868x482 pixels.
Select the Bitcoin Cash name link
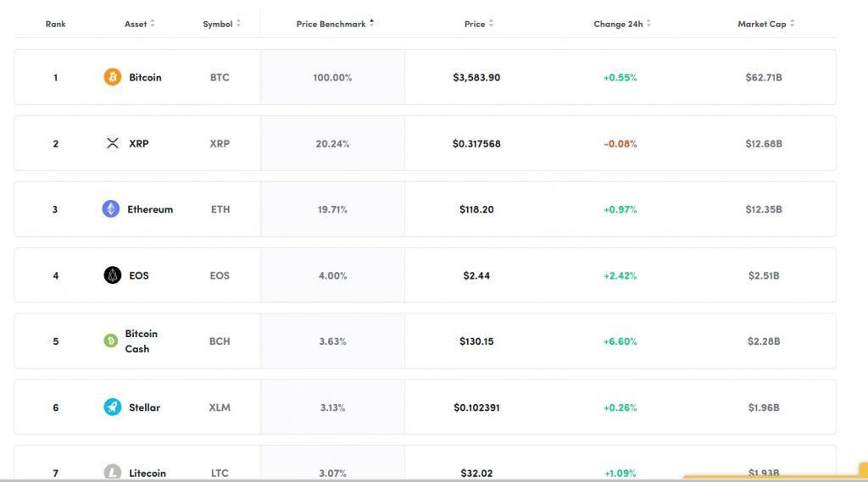tap(141, 341)
